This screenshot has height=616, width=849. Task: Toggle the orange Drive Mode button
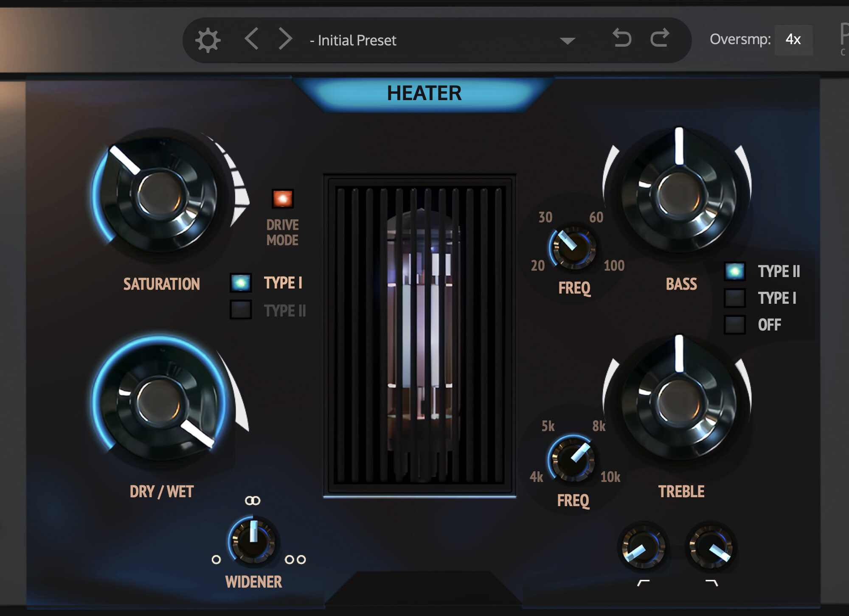coord(282,199)
